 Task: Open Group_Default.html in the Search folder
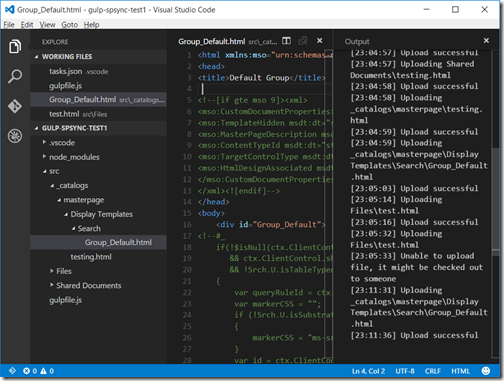point(98,242)
